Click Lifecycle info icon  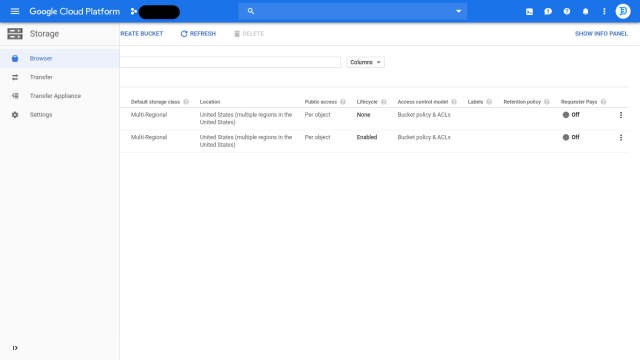[x=384, y=102]
